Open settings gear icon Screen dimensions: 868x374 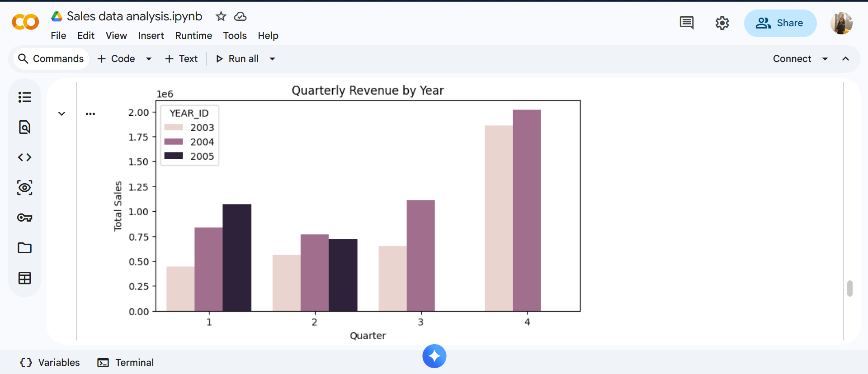click(x=722, y=23)
